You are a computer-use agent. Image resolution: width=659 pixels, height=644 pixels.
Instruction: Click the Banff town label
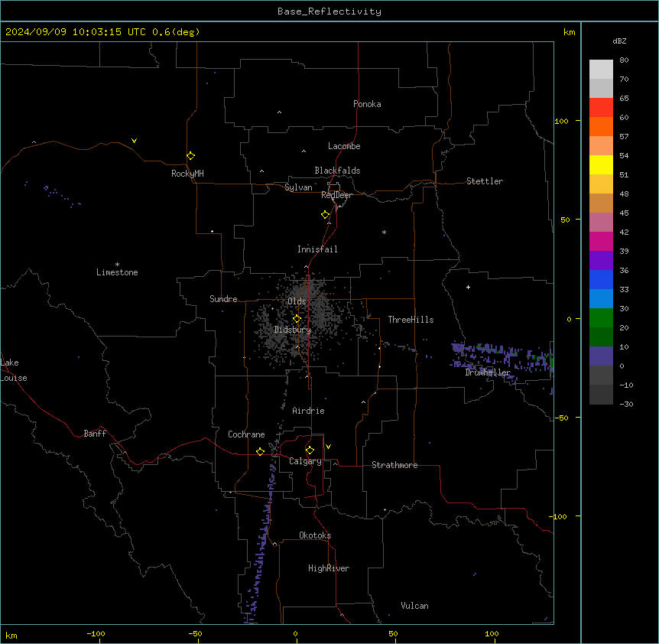click(95, 434)
